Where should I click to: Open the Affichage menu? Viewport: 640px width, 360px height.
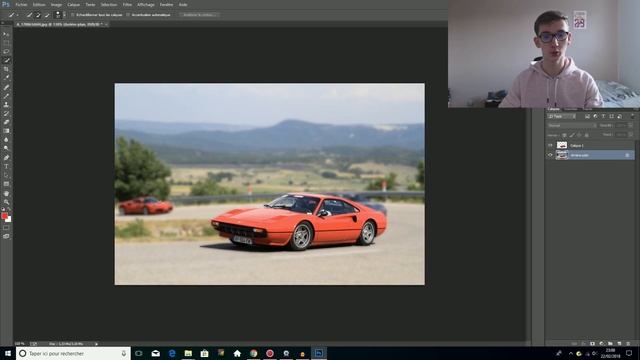point(146,4)
